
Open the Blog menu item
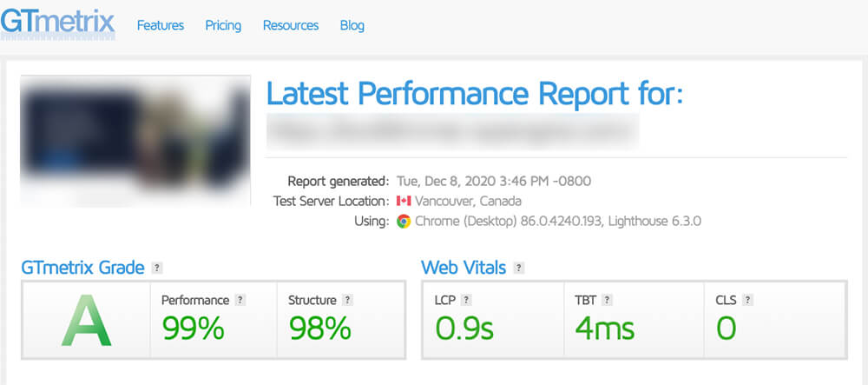(x=352, y=25)
